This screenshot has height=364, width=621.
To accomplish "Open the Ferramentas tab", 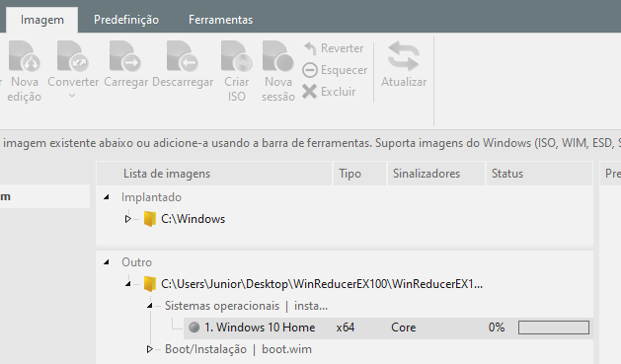I will (x=220, y=20).
